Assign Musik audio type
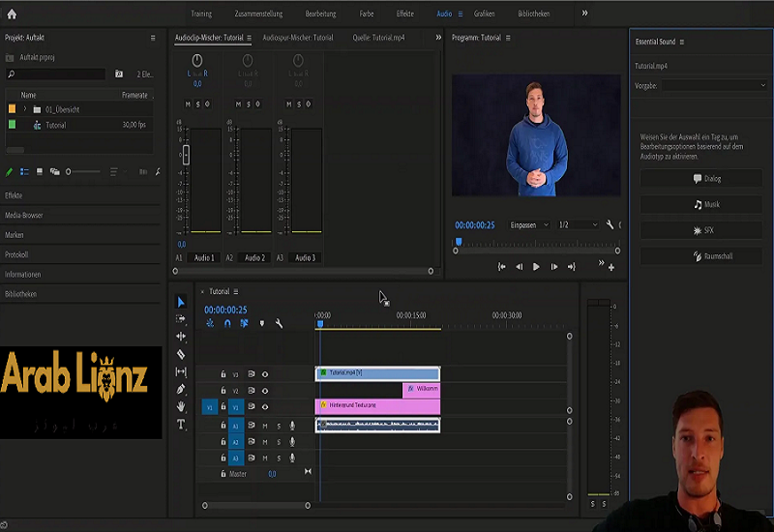 700,204
